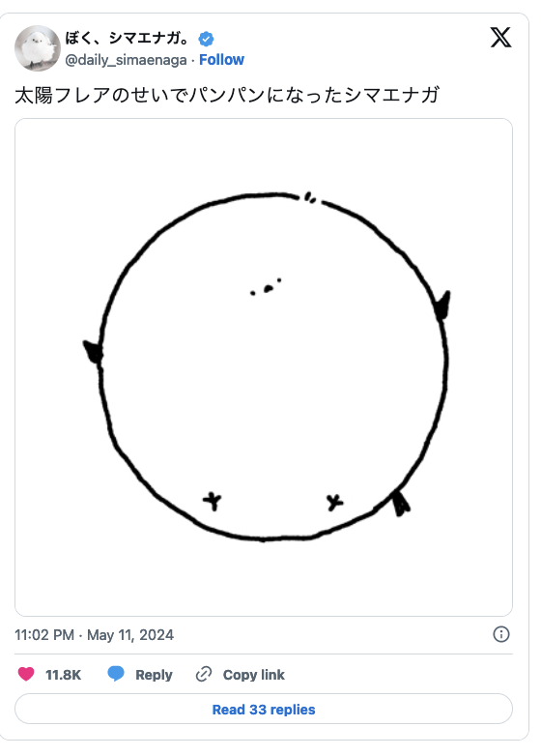The image size is (541, 756).
Task: Click the bird's left foot in the drawing
Action: (x=212, y=501)
